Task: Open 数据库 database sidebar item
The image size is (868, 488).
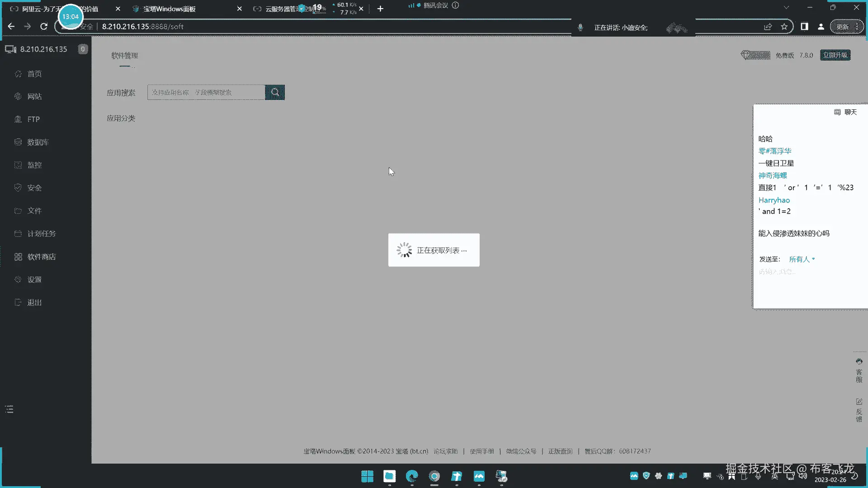Action: [38, 142]
